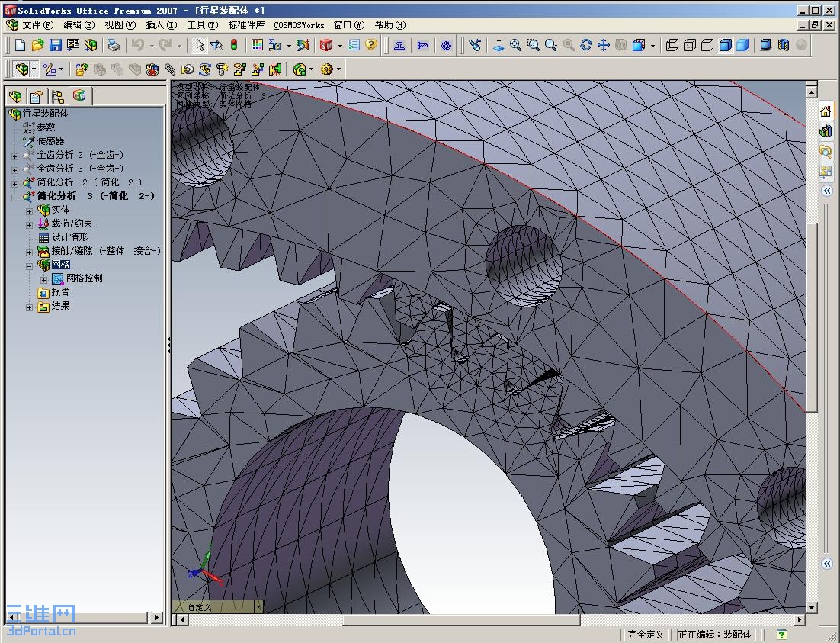This screenshot has width=840, height=643.
Task: Select the 报告 item in tree
Action: (60, 292)
